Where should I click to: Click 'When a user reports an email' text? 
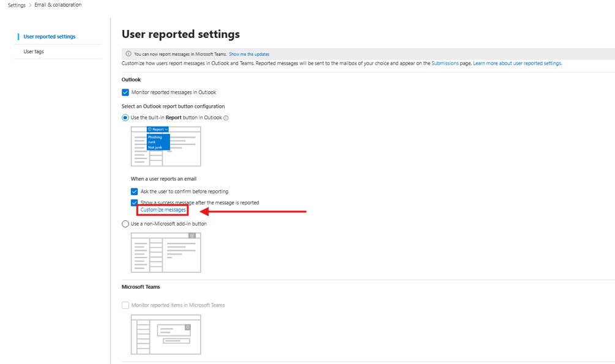[163, 179]
